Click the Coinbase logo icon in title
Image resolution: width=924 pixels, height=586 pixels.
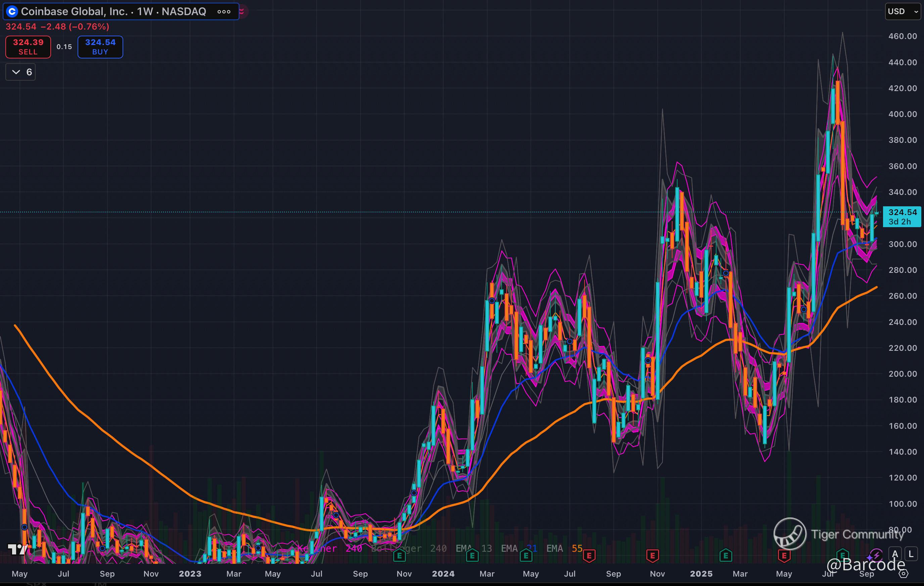pos(12,11)
